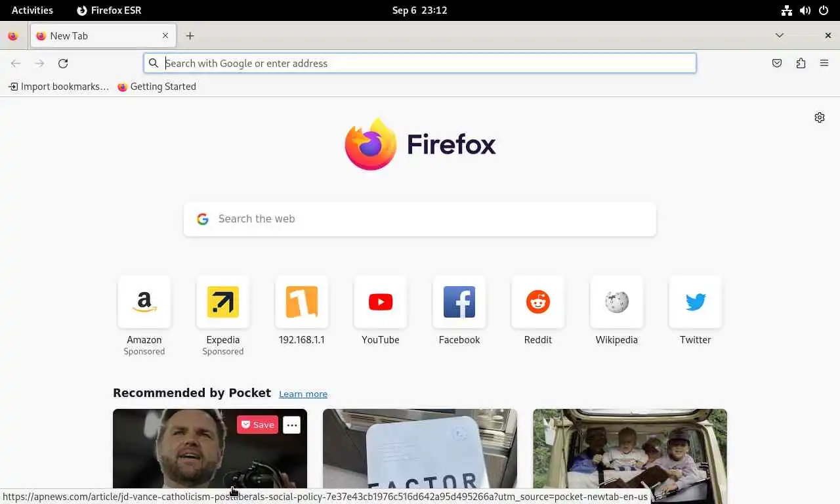The image size is (840, 504).
Task: Open the Factor box story thumbnail
Action: [x=420, y=456]
